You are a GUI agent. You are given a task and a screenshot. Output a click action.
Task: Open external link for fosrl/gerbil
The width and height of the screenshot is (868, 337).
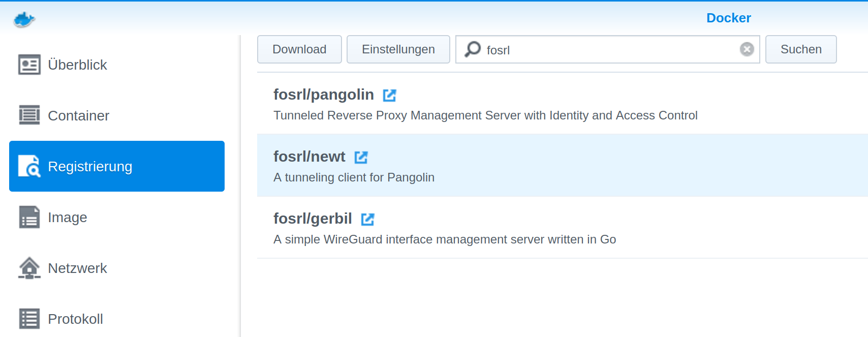click(367, 219)
